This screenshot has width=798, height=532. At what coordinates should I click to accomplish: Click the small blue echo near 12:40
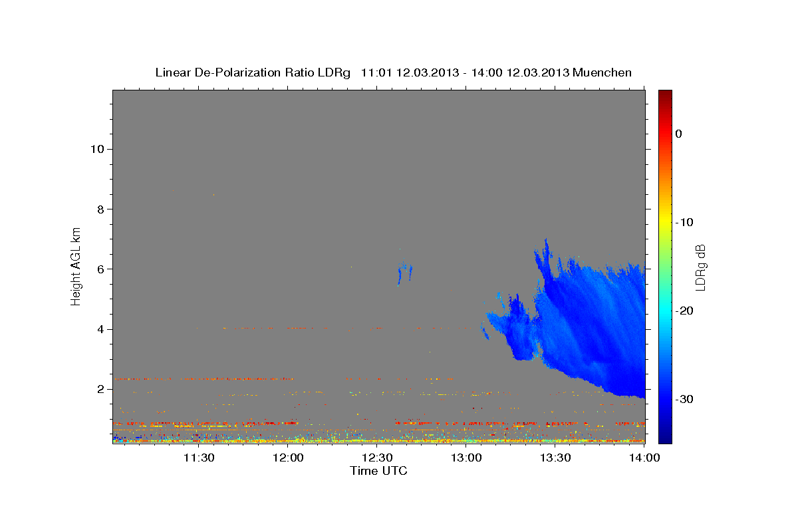click(x=404, y=273)
